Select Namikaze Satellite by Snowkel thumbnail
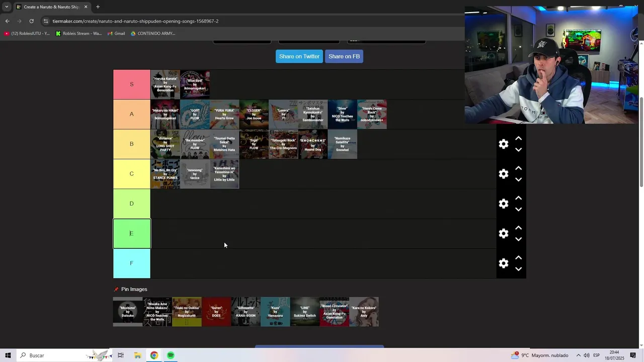 (342, 144)
